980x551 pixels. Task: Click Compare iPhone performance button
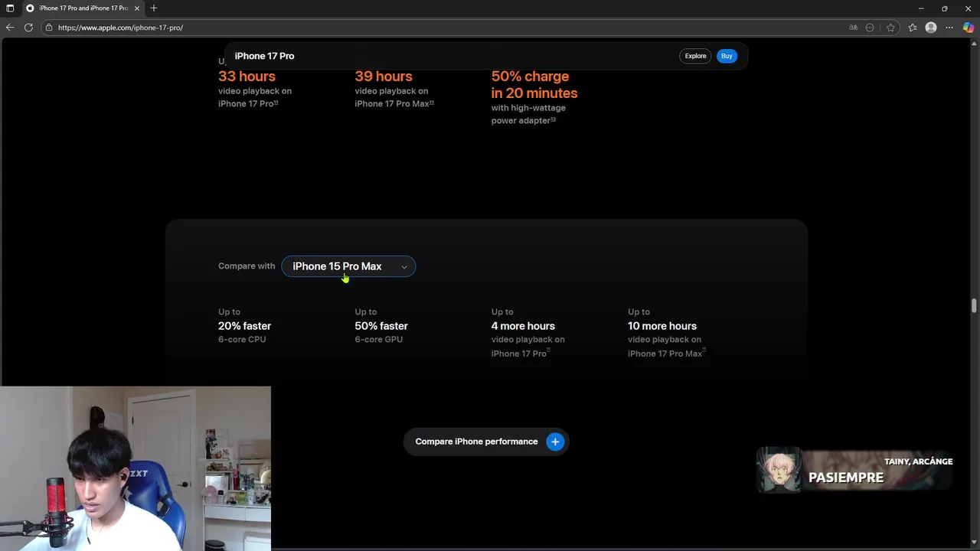coord(486,442)
